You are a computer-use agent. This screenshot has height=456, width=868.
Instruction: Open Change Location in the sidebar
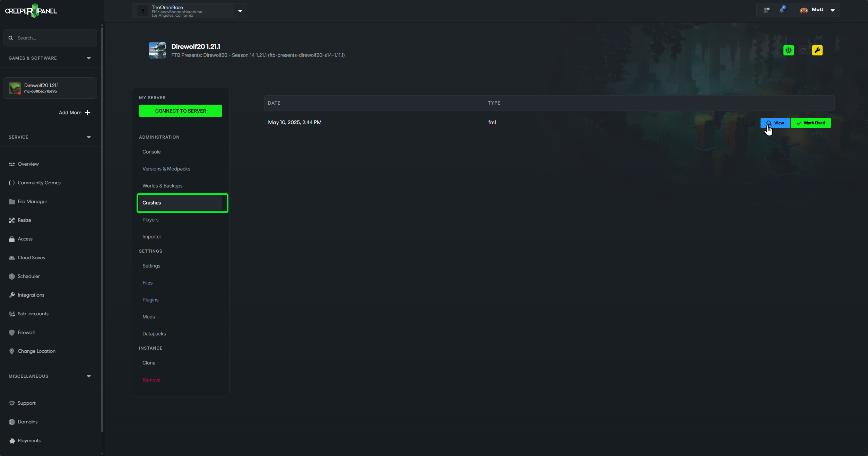click(36, 351)
